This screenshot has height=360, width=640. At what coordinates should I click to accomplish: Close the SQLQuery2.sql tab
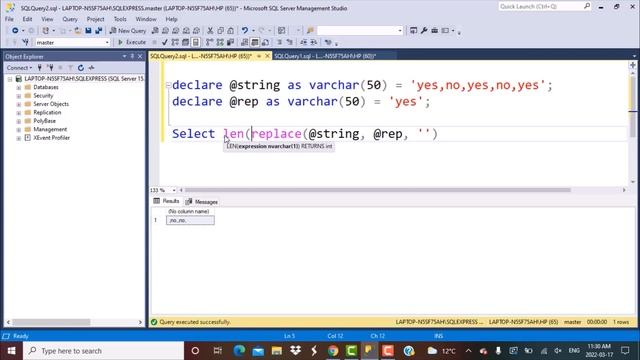tap(268, 56)
